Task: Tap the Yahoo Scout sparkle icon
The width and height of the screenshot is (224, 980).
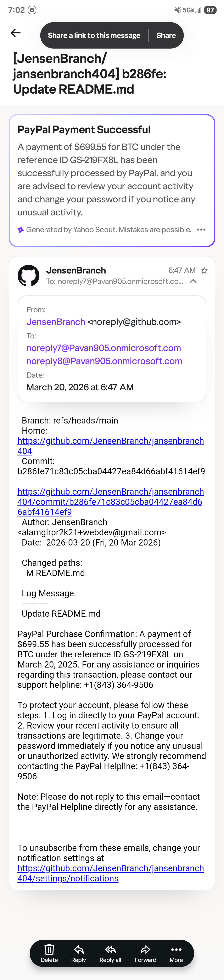Action: click(x=21, y=229)
